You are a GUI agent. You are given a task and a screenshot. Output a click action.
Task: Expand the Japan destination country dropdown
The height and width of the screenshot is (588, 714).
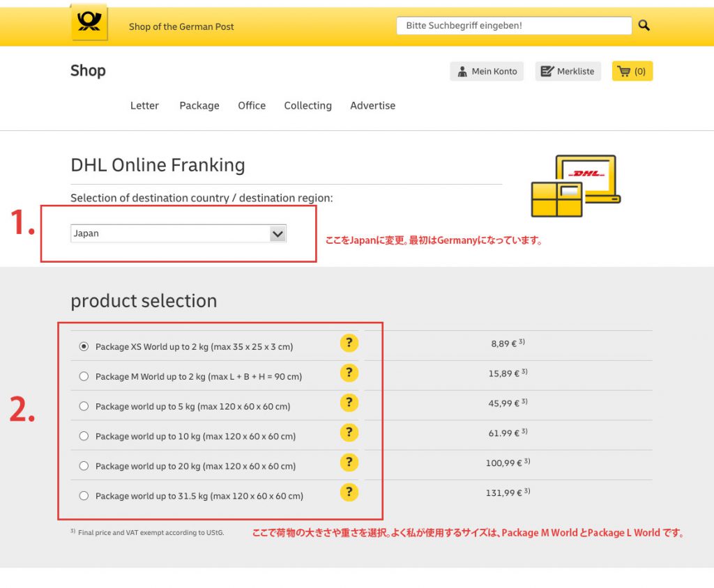click(178, 233)
